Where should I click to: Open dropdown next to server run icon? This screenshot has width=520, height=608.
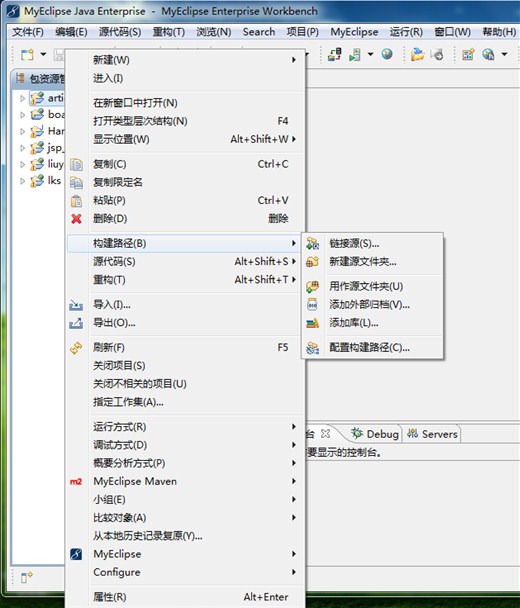pyautogui.click(x=370, y=54)
